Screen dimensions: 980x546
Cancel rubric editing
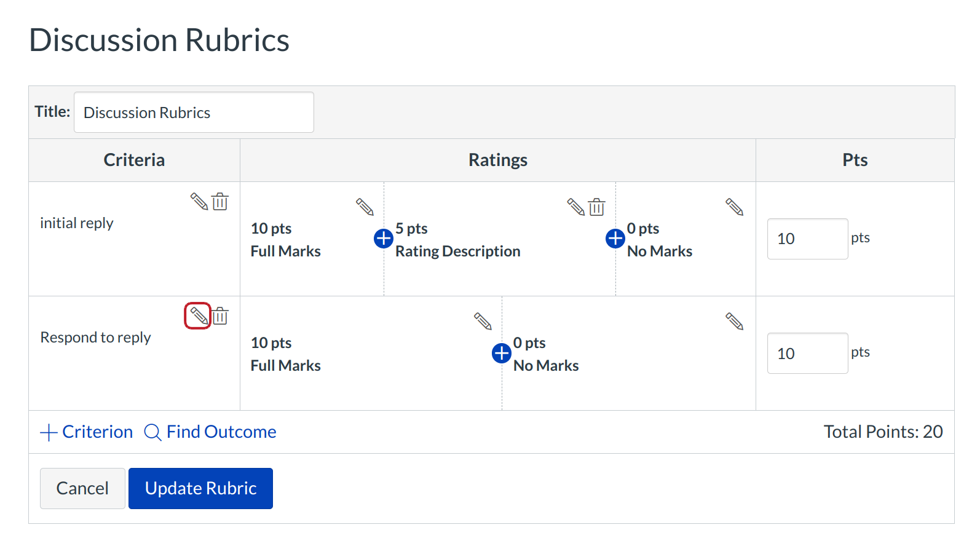tap(82, 489)
